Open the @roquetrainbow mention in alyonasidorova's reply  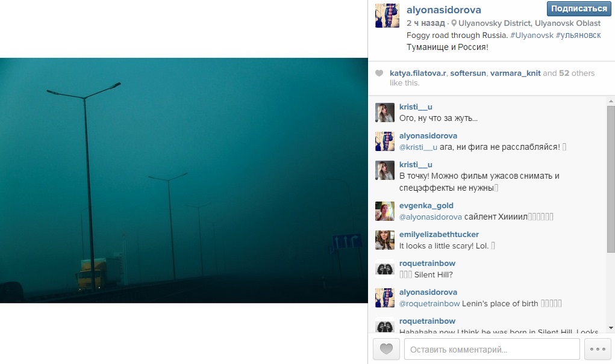pyautogui.click(x=429, y=304)
